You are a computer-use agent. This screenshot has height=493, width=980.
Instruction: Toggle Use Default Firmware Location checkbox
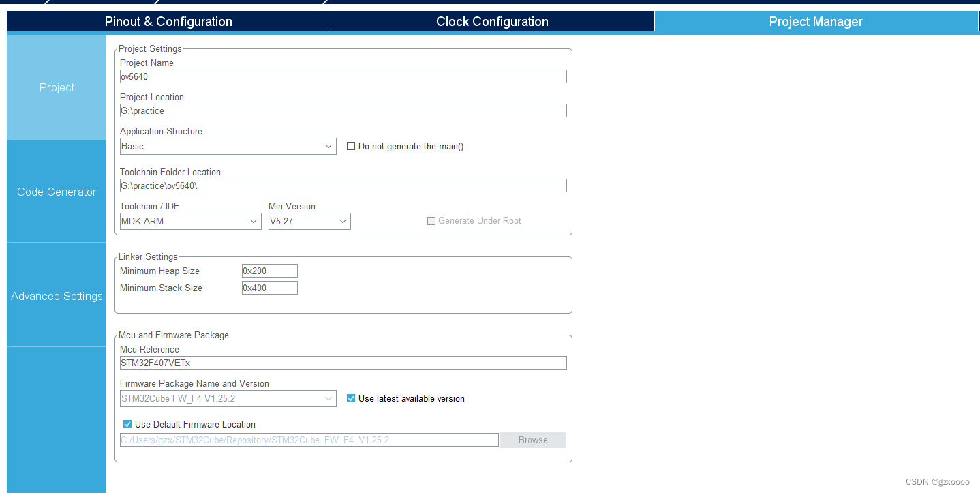[x=127, y=424]
